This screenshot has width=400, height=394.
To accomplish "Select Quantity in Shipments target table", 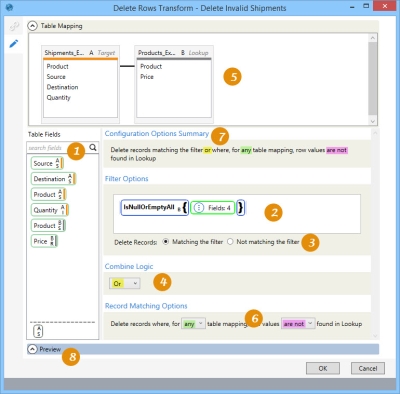I will point(59,98).
